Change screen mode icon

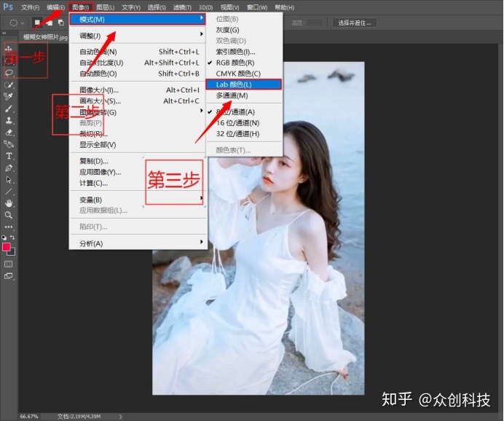click(9, 276)
